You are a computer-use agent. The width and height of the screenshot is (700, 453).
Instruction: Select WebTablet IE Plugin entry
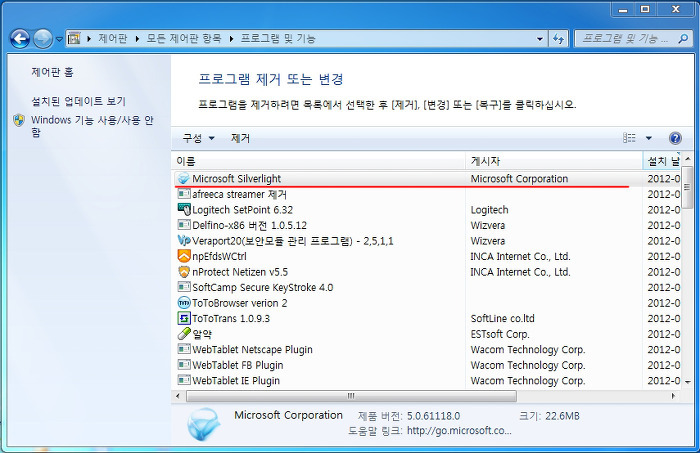(x=236, y=381)
